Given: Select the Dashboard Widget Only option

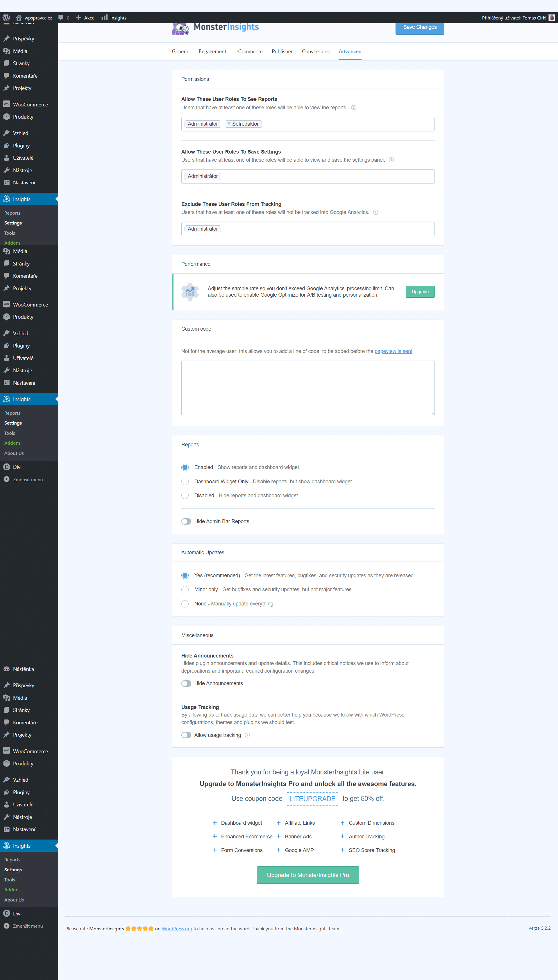Looking at the screenshot, I should [x=185, y=481].
